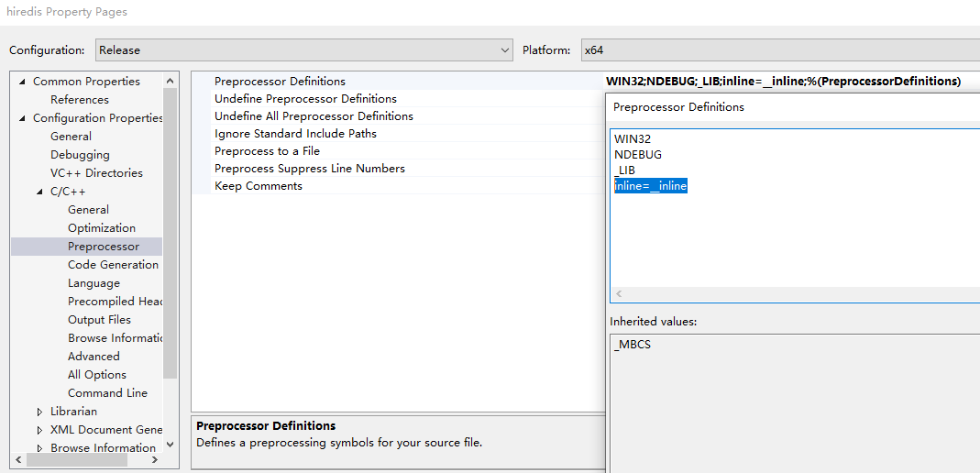Open the Platform dropdown showing x64

coord(780,50)
